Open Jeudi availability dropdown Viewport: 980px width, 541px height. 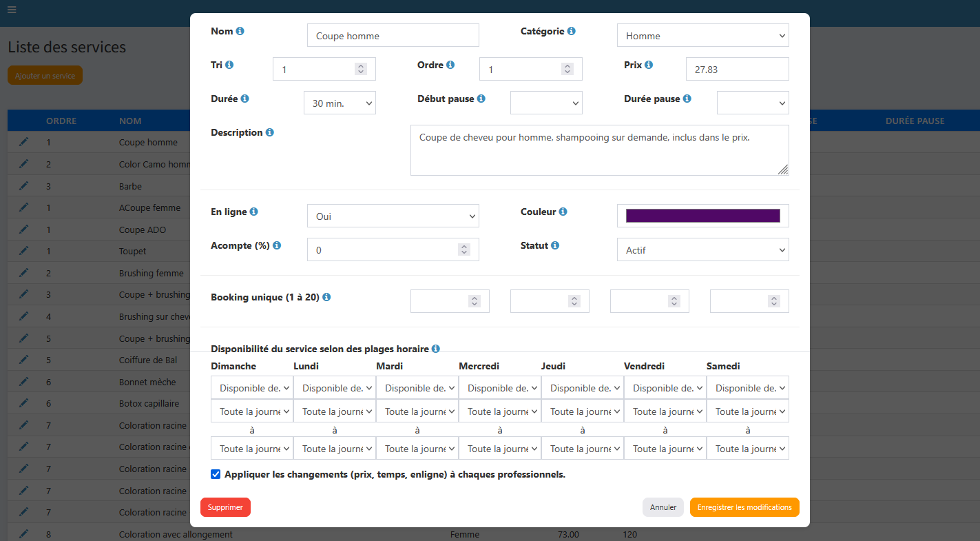pos(583,387)
